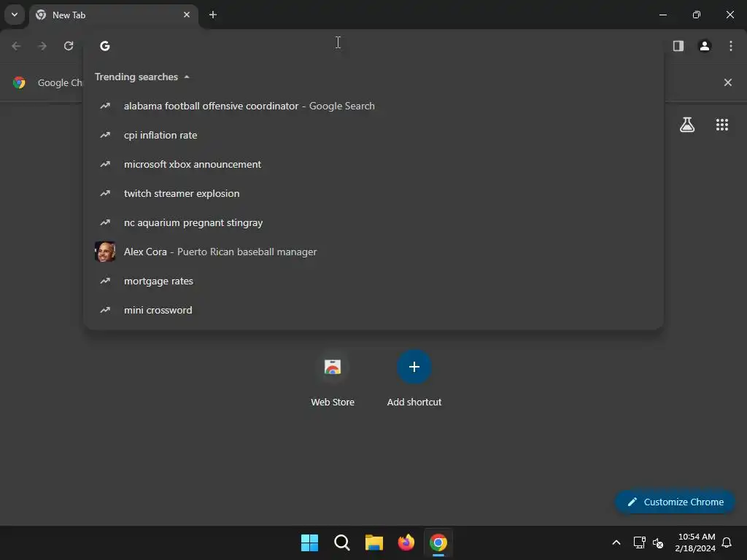Click Alex Cora's photo thumbnail
Image resolution: width=747 pixels, height=560 pixels.
coord(105,252)
